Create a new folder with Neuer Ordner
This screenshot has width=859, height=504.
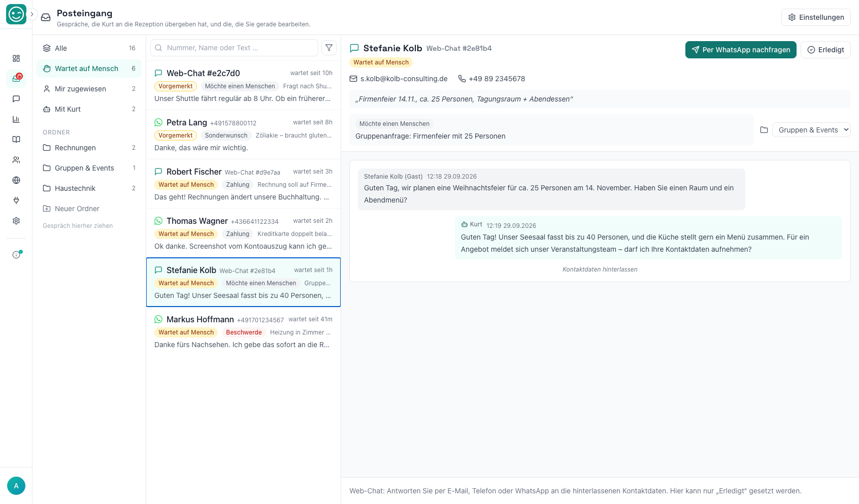click(89, 209)
